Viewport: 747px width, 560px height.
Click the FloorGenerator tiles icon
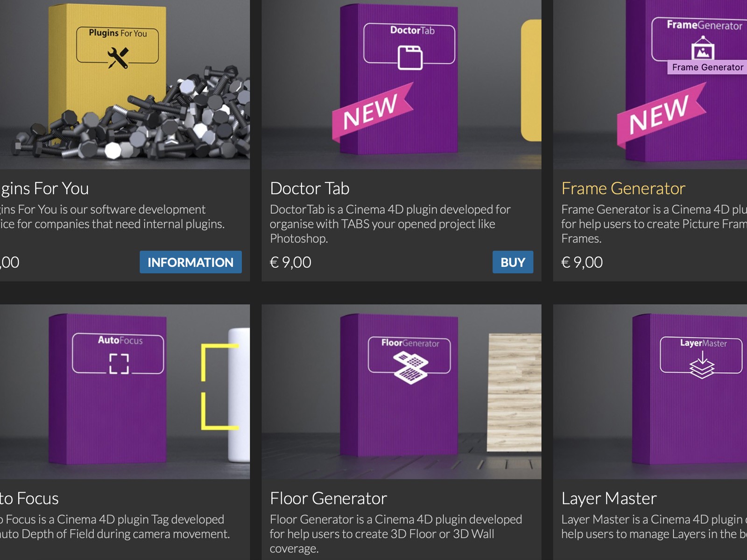coord(410,368)
